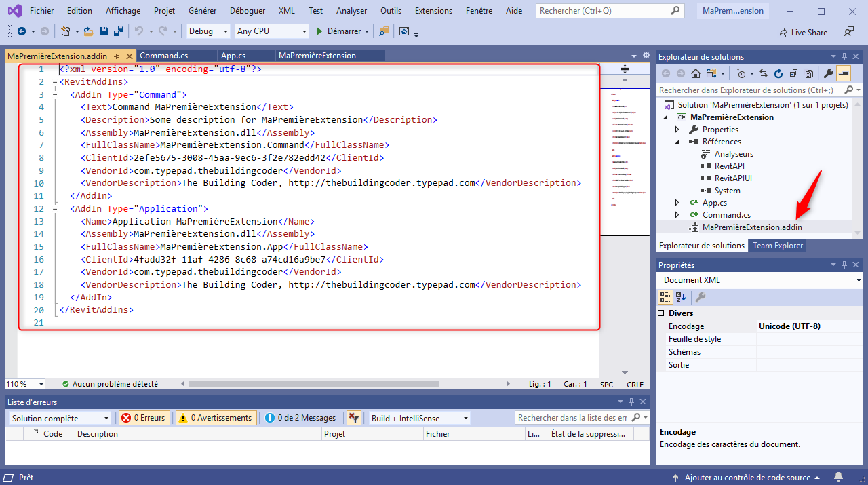Screen dimensions: 868x485
Task: Open the Live Share feature
Action: (x=802, y=32)
